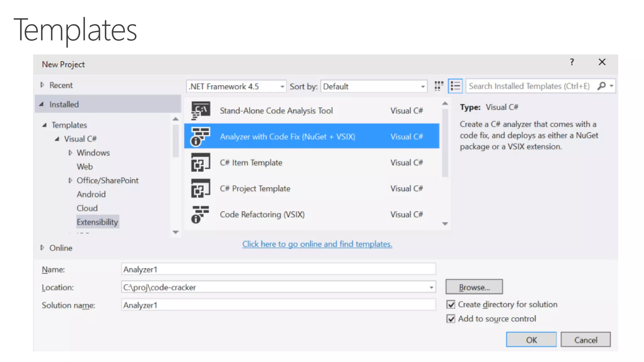Viewport: 644px width, 362px height.
Task: Expand the Location path dropdown
Action: [x=431, y=287]
